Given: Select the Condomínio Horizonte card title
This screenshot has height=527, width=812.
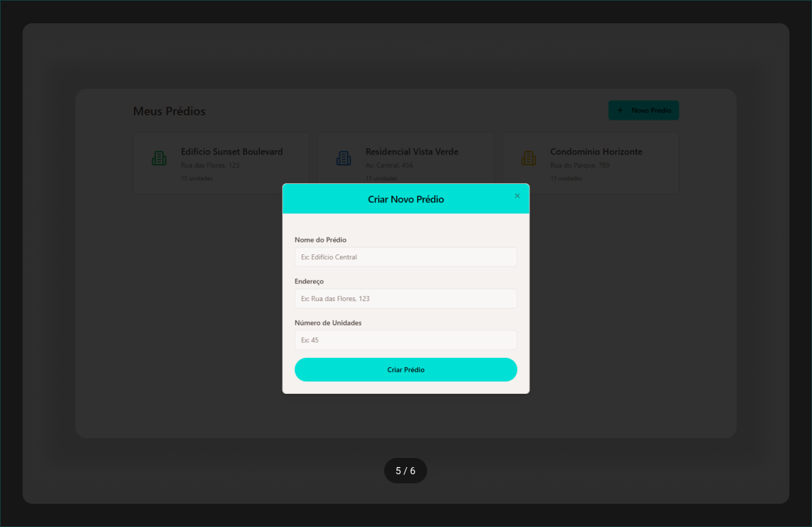Looking at the screenshot, I should tap(596, 151).
